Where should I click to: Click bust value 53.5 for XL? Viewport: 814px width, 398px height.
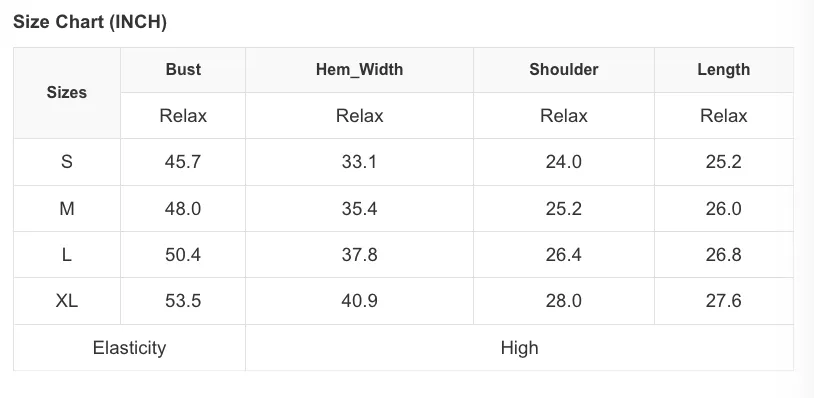pyautogui.click(x=183, y=301)
